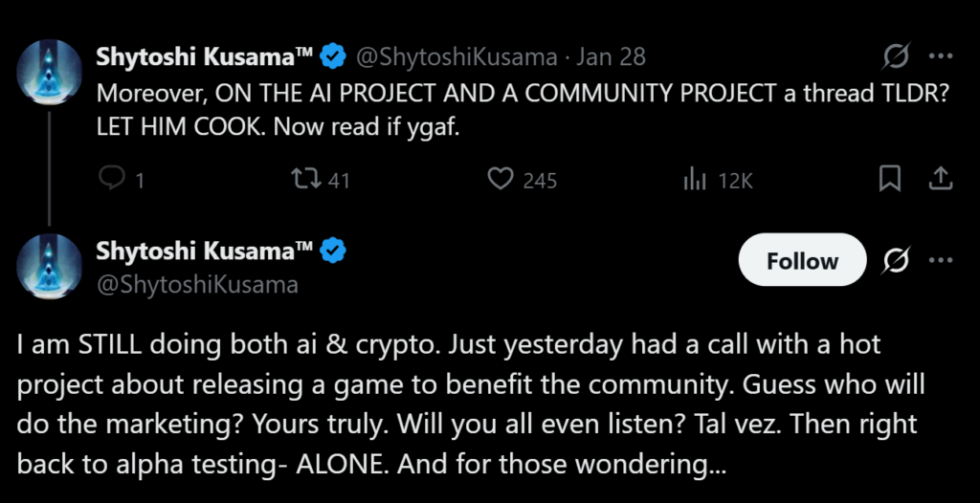Like the tweet showing 245 likes
This screenshot has height=503, width=980.
[x=501, y=179]
